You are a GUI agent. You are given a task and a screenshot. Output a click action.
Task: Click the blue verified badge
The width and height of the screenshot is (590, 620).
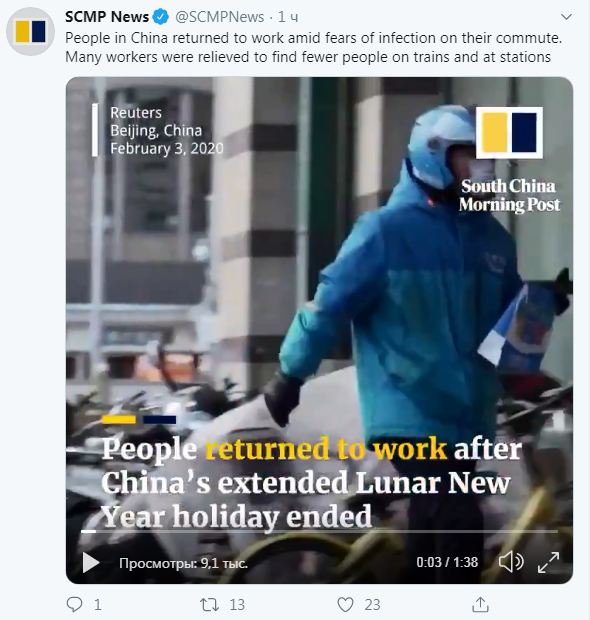point(161,17)
